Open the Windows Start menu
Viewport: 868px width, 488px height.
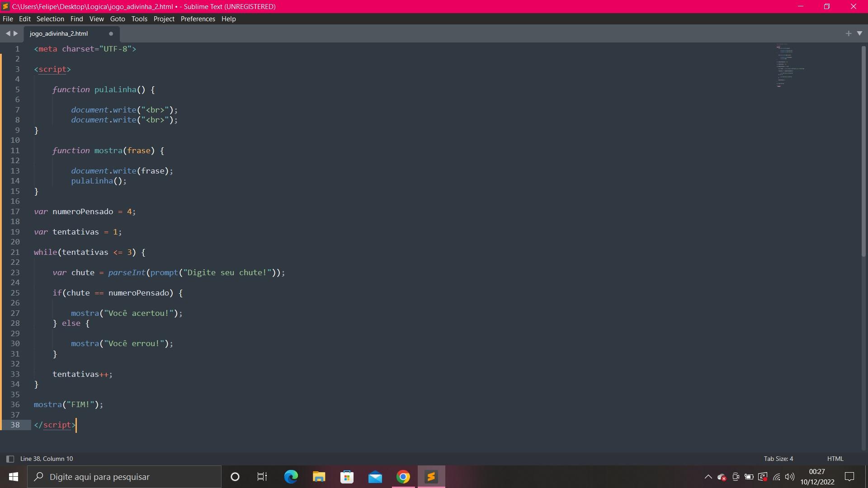[x=14, y=477]
